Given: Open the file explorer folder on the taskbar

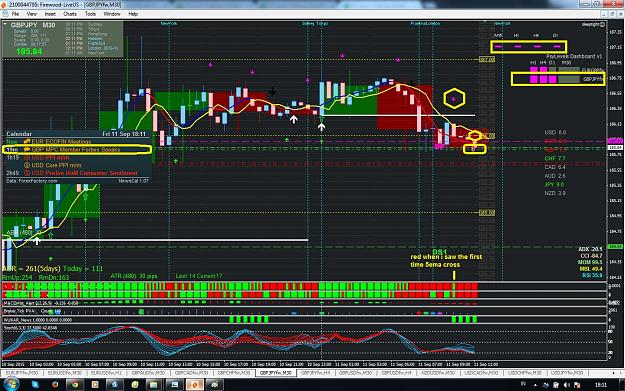Looking at the screenshot, I should click(x=154, y=385).
